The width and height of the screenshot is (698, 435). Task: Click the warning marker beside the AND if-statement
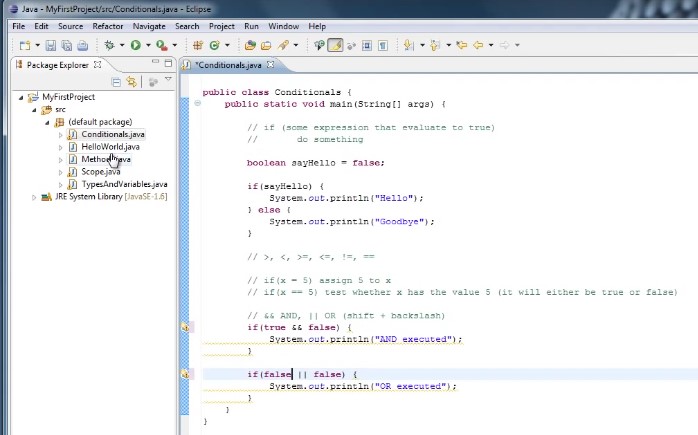[x=186, y=327]
